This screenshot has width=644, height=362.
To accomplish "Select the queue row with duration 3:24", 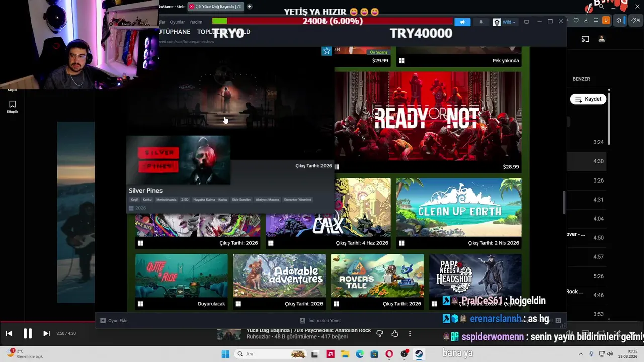I will [x=587, y=142].
